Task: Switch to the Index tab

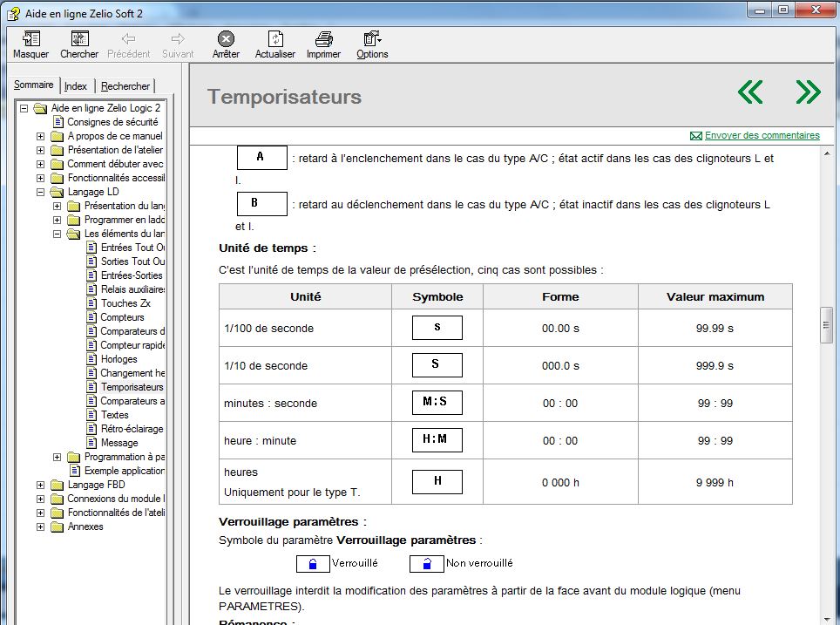Action: click(x=76, y=86)
